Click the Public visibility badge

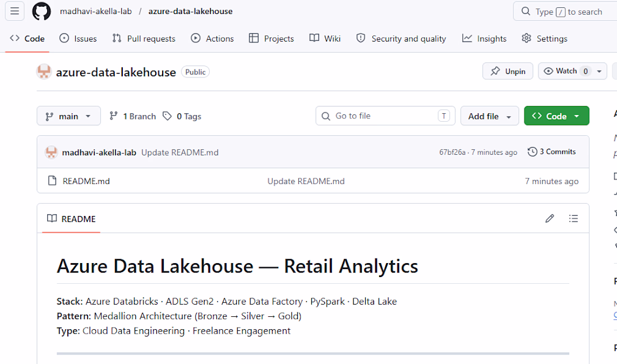(195, 72)
